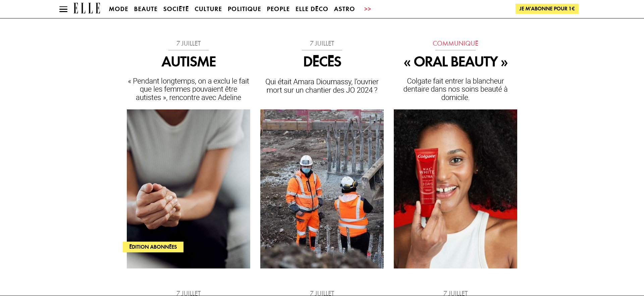
Task: Open ELLE DÉCO from navigation
Action: pos(312,9)
